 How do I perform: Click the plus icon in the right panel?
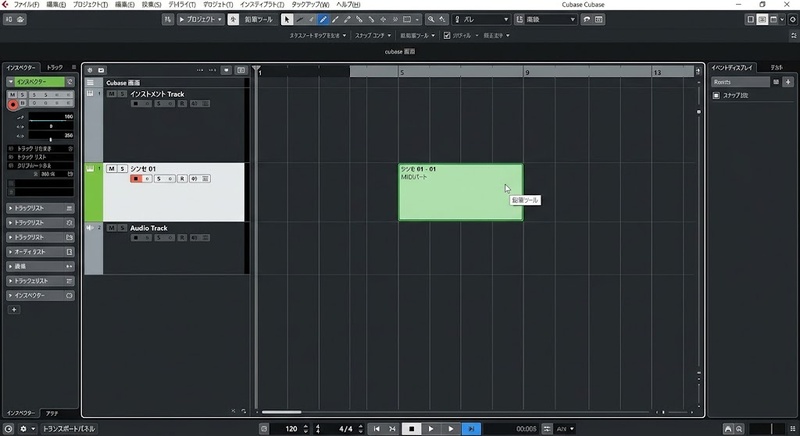pos(788,82)
